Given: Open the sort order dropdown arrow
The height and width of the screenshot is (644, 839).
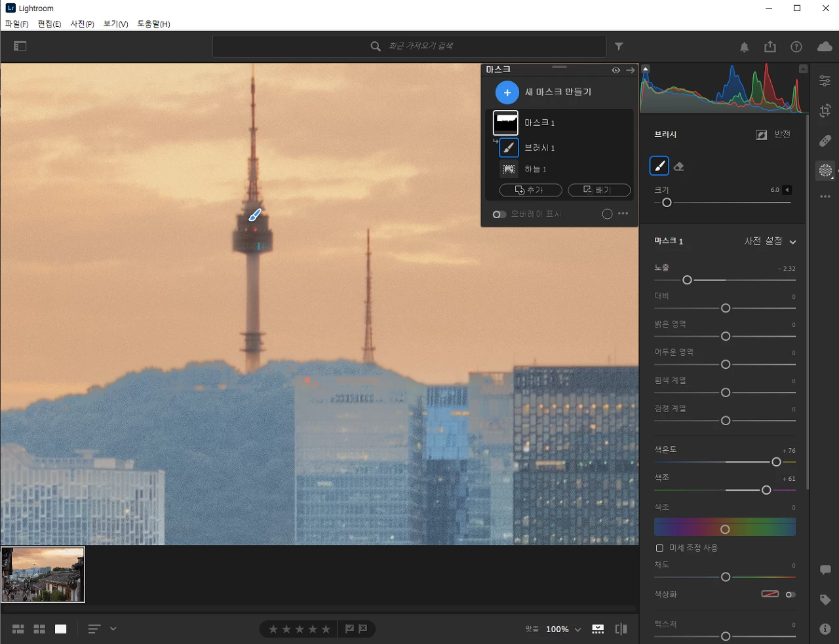Looking at the screenshot, I should 113,629.
